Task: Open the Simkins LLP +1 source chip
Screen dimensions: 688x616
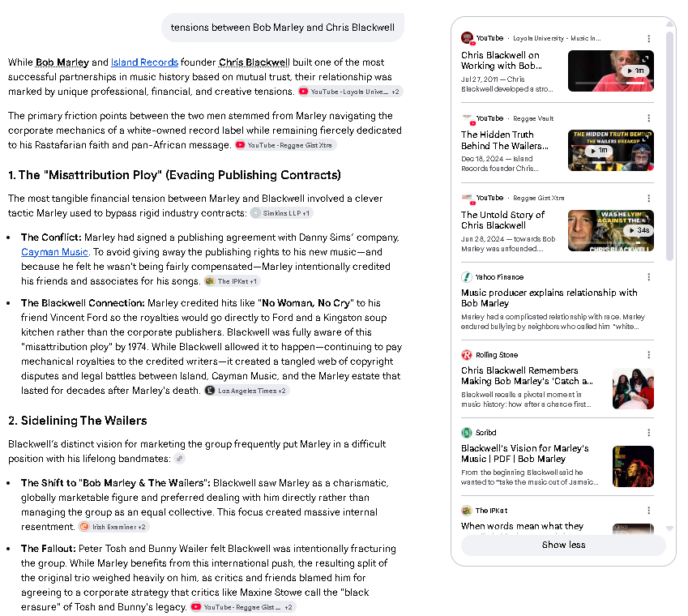Action: 282,213
